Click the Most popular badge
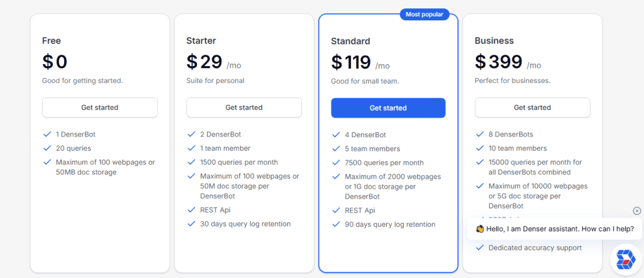This screenshot has width=644, height=278. click(425, 14)
